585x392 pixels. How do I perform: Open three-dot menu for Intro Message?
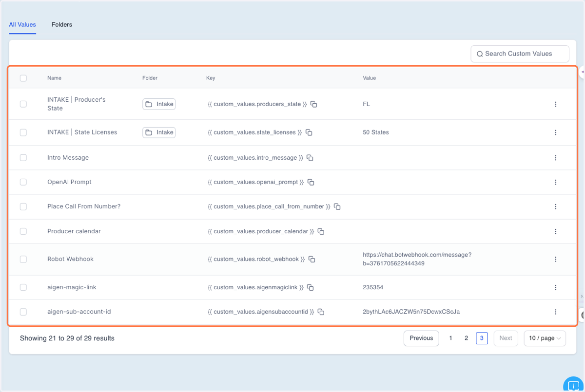click(555, 158)
